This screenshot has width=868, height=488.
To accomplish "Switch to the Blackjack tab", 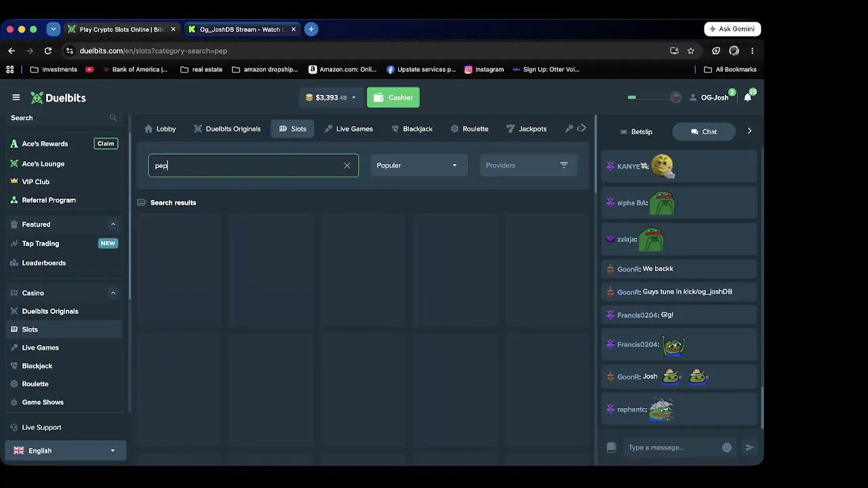I will (412, 129).
